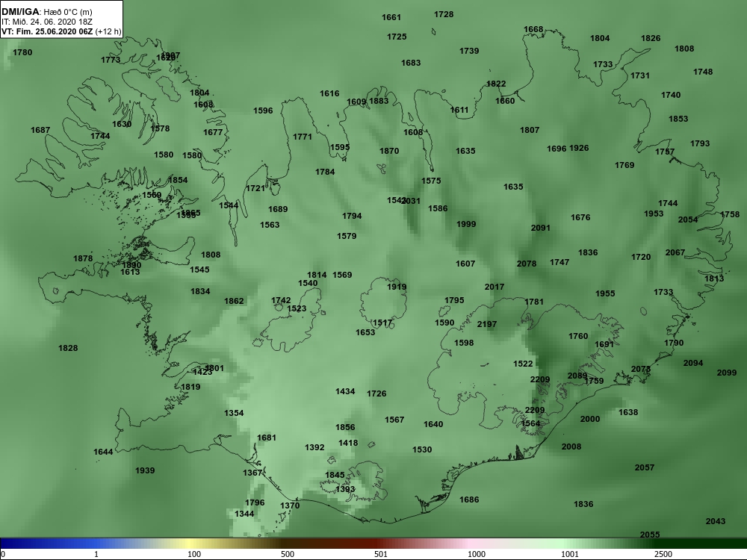The height and width of the screenshot is (560, 747).
Task: Click the pink section of the color scale
Action: click(471, 544)
